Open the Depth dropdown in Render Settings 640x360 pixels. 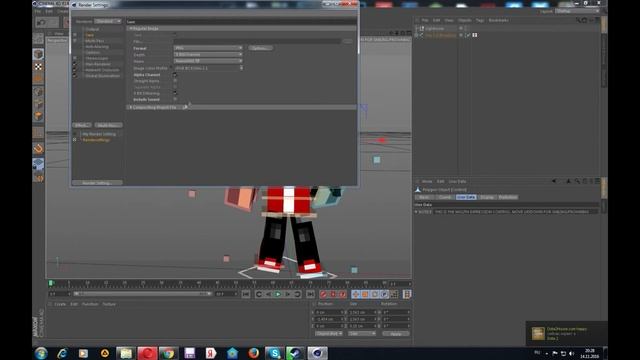pos(208,55)
